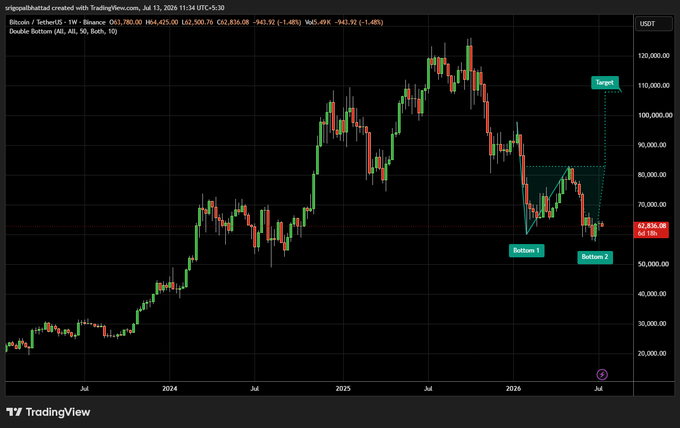
Task: Click the 110,000.00 price axis label
Action: [654, 85]
